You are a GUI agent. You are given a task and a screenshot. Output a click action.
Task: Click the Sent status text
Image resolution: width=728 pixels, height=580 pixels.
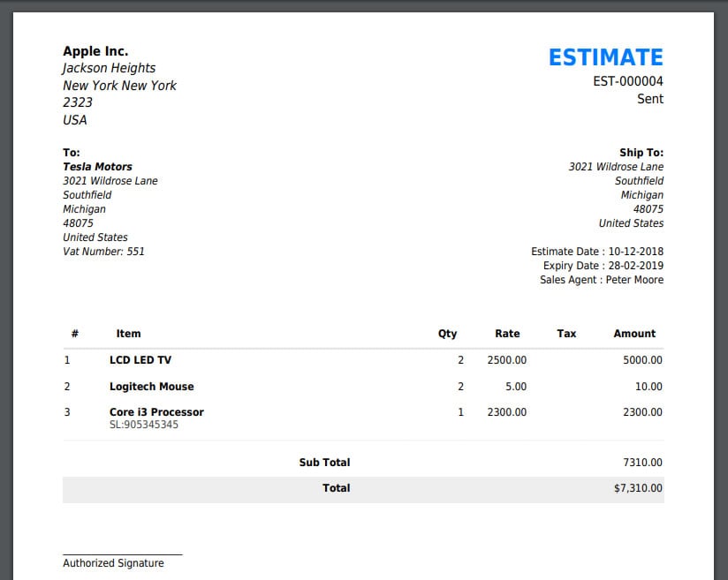coord(650,99)
